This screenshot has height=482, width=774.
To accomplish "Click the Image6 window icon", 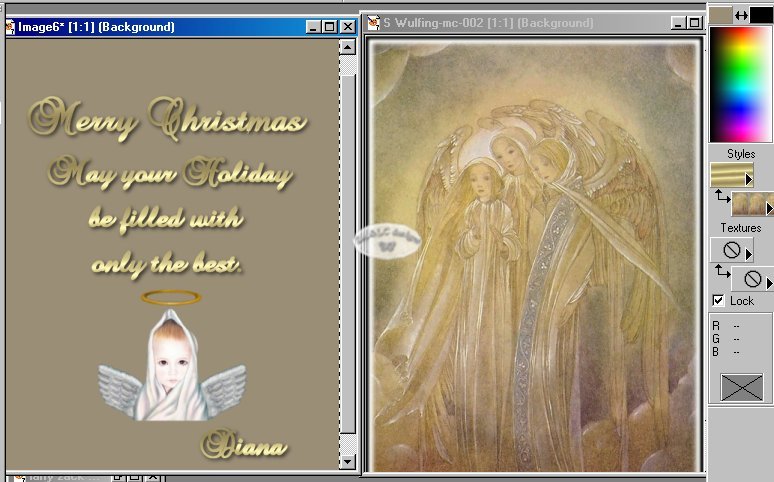I will (10, 27).
